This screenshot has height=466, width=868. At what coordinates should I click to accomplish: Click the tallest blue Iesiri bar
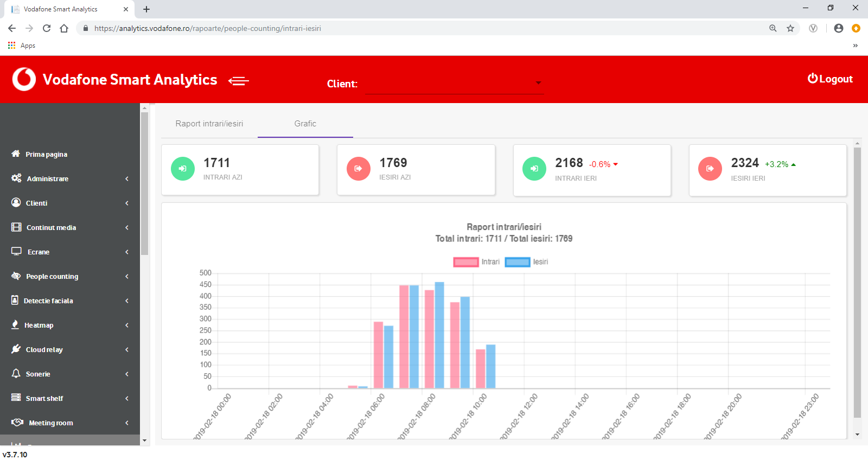(x=439, y=335)
